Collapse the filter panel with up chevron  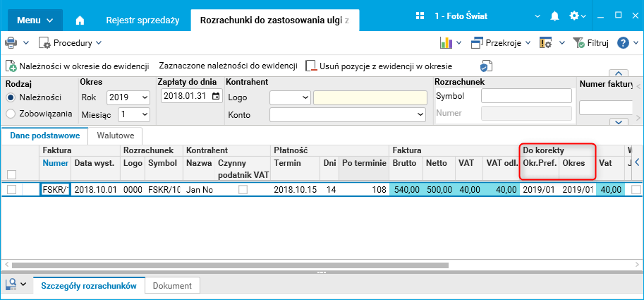pos(619,73)
